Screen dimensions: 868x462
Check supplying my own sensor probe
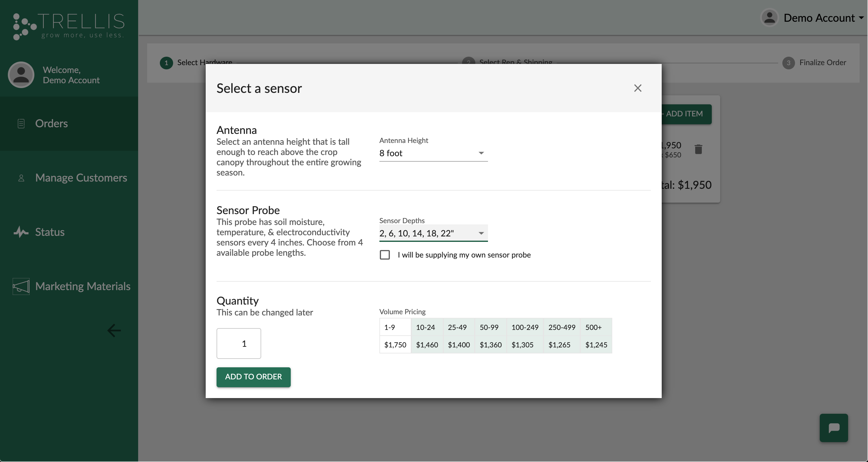pyautogui.click(x=385, y=255)
